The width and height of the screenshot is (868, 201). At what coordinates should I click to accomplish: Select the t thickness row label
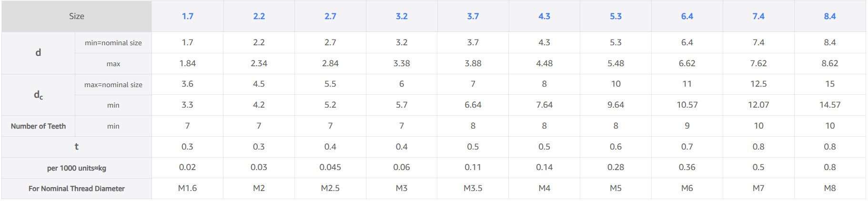tap(76, 147)
